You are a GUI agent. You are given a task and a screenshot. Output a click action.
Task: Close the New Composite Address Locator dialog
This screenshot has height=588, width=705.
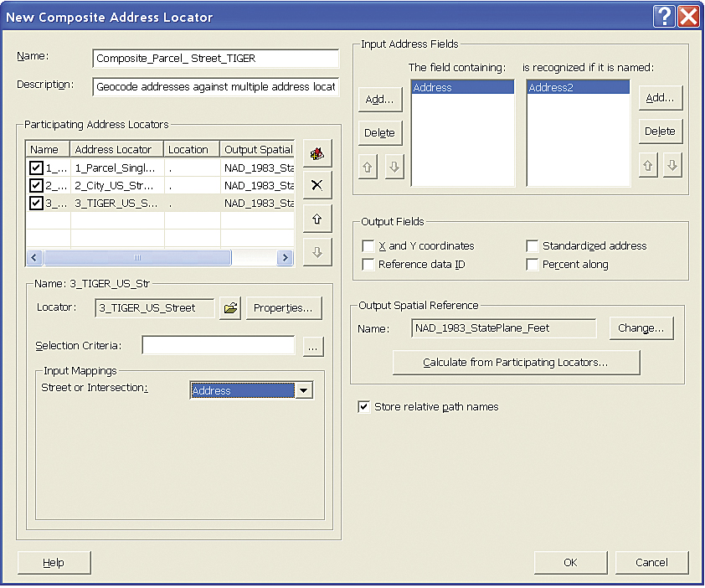tap(689, 17)
